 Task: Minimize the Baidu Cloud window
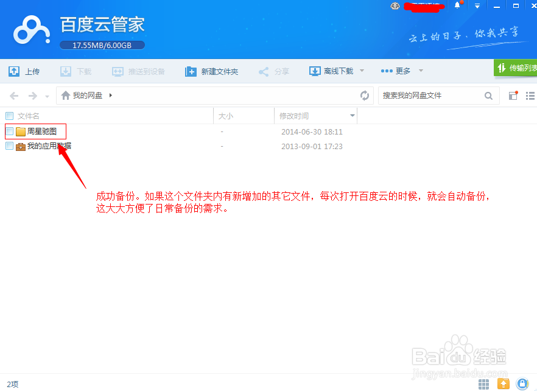497,6
